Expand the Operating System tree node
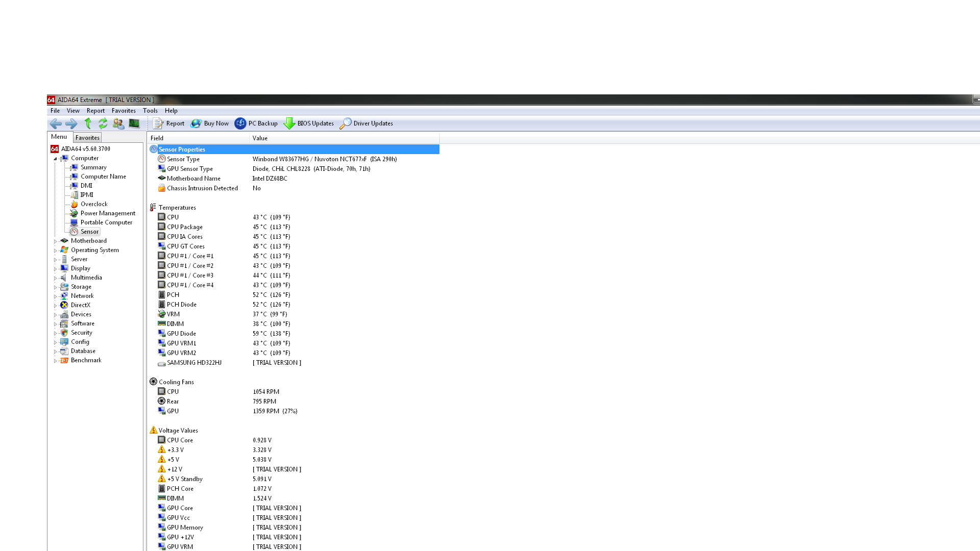Screen dimensions: 980x551 [56, 251]
